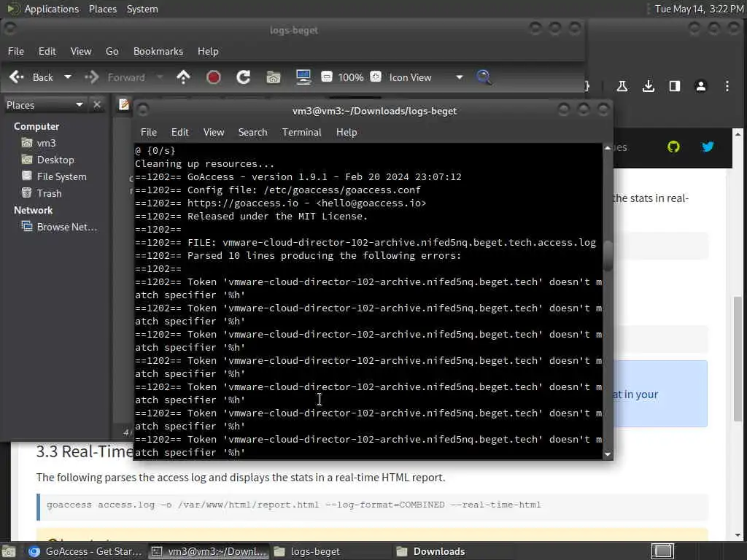Open browser three-dot menu
The image size is (747, 560).
coord(727,86)
